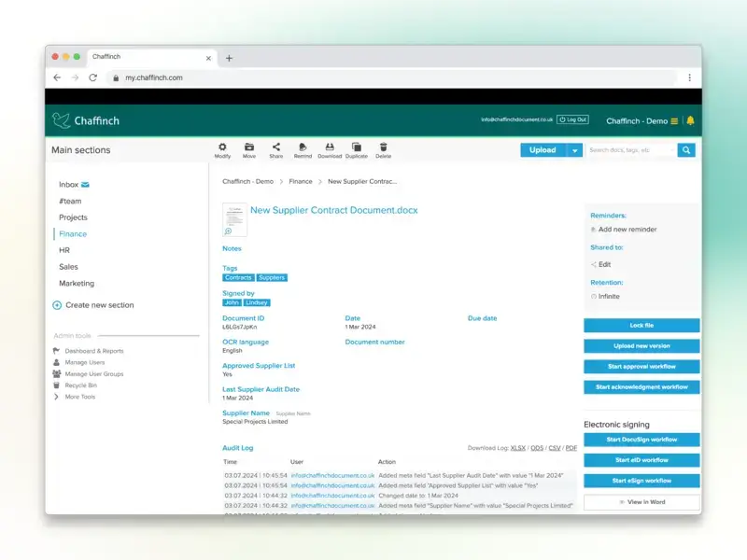Start DocuSign workflow
The width and height of the screenshot is (747, 560).
(641, 440)
